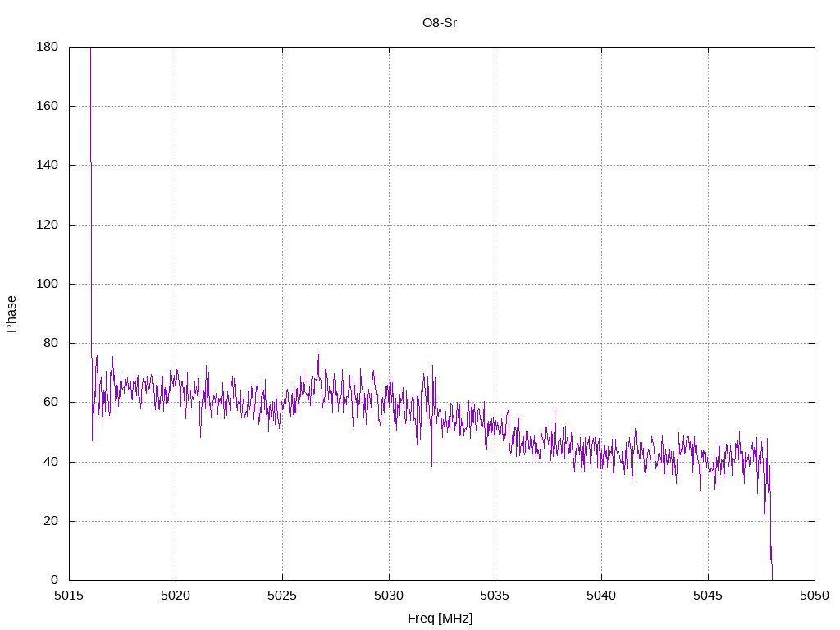Click the x-axis tick label 5030
The height and width of the screenshot is (630, 840).
[x=389, y=596]
